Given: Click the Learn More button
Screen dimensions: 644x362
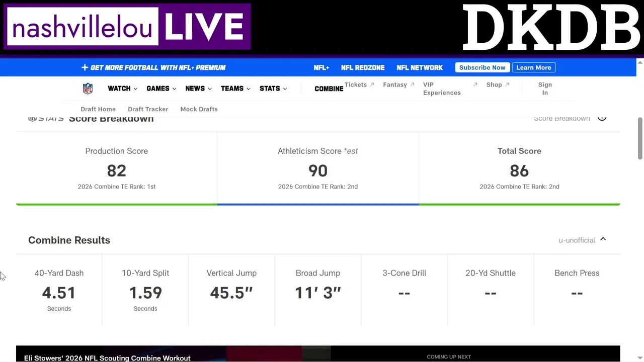Looking at the screenshot, I should coord(534,67).
